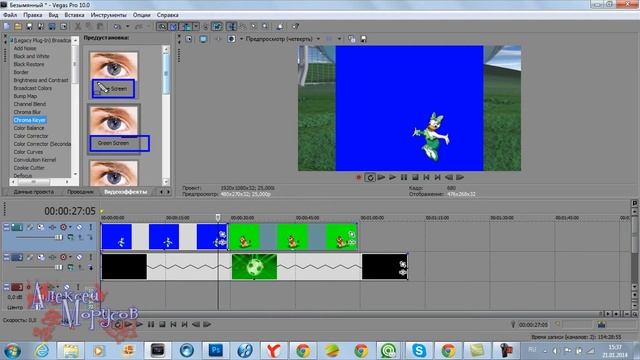
Task: Solo the first video track
Action: (91, 227)
